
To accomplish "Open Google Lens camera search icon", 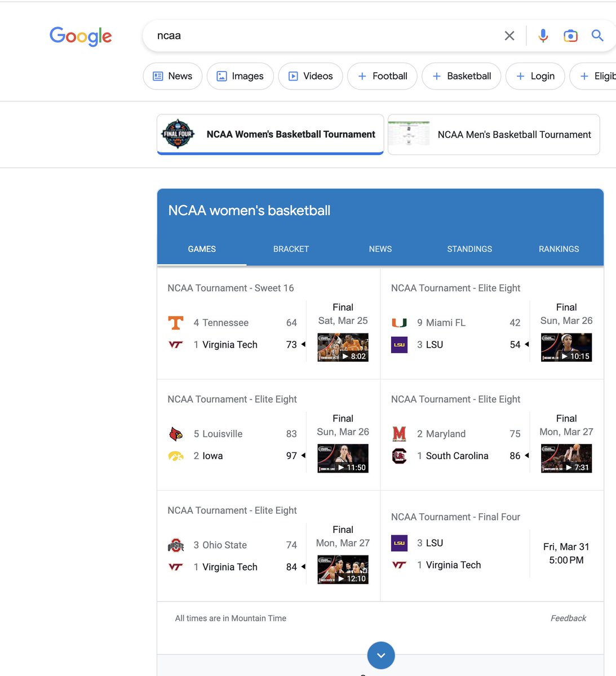I will (x=570, y=35).
